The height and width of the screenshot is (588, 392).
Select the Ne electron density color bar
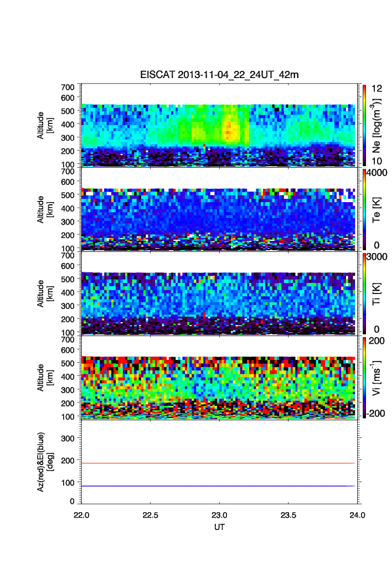tap(364, 125)
